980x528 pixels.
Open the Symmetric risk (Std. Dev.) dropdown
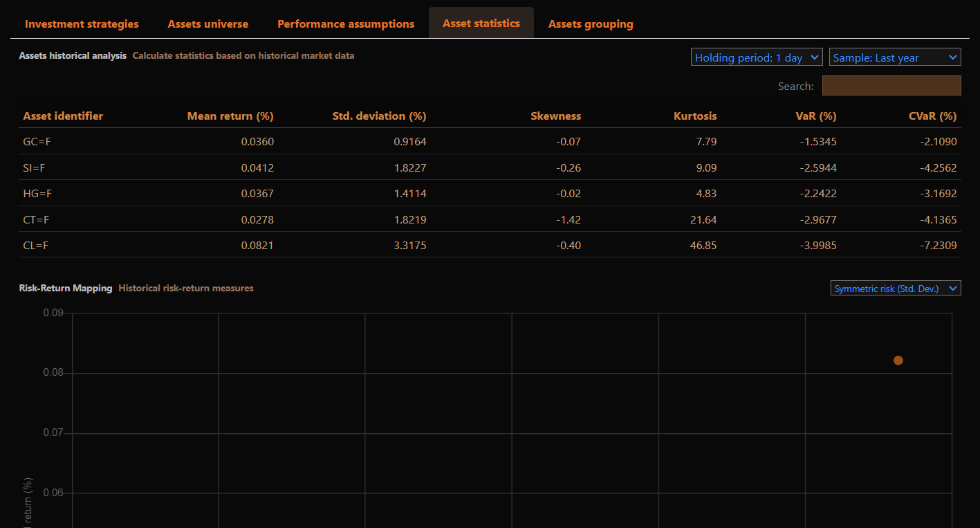click(x=895, y=289)
